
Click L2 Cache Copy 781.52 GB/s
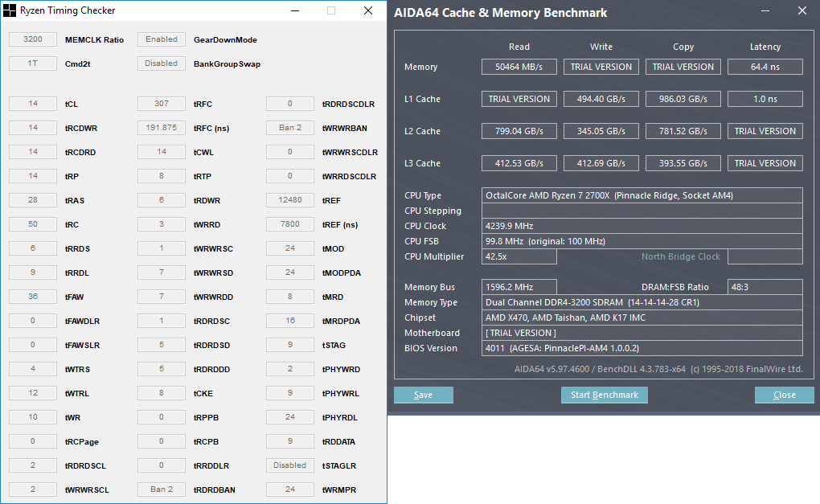(x=683, y=131)
